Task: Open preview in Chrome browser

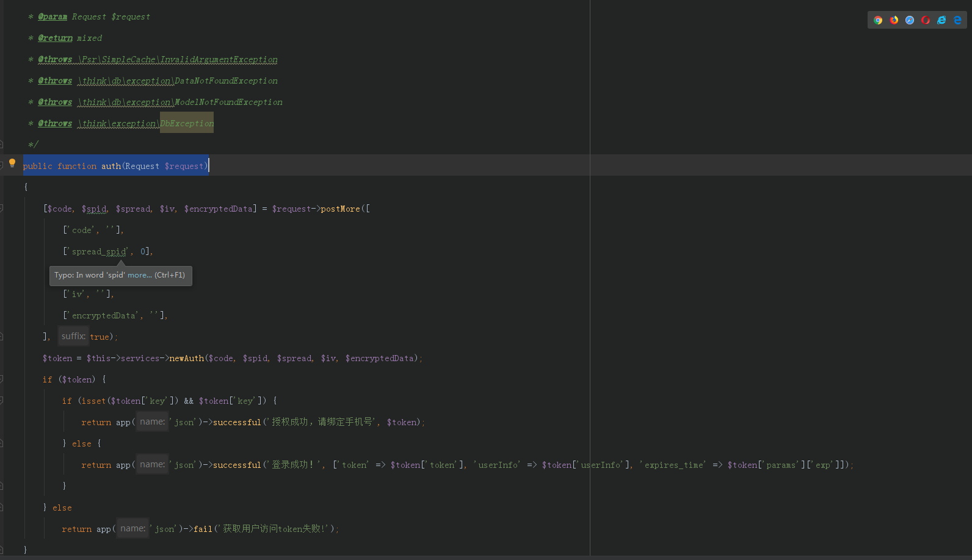Action: (878, 20)
